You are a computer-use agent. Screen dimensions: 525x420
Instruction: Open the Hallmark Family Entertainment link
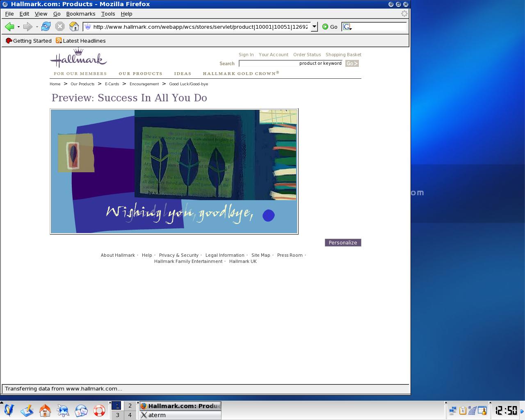click(188, 261)
